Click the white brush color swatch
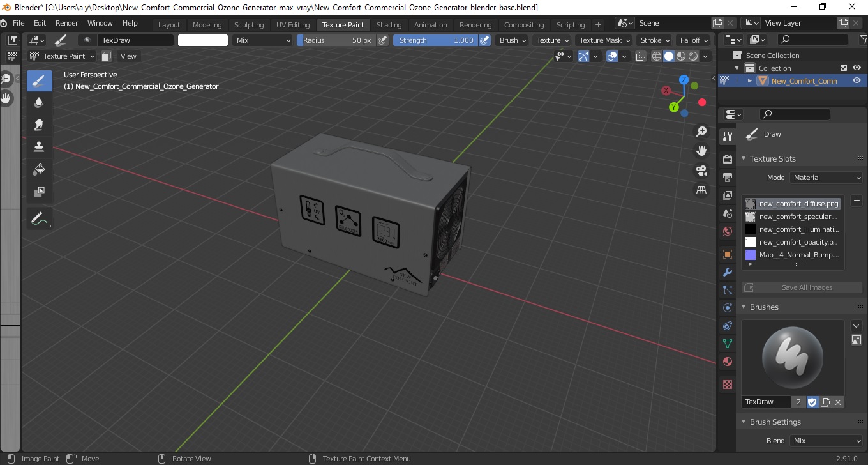The width and height of the screenshot is (868, 465). 202,40
